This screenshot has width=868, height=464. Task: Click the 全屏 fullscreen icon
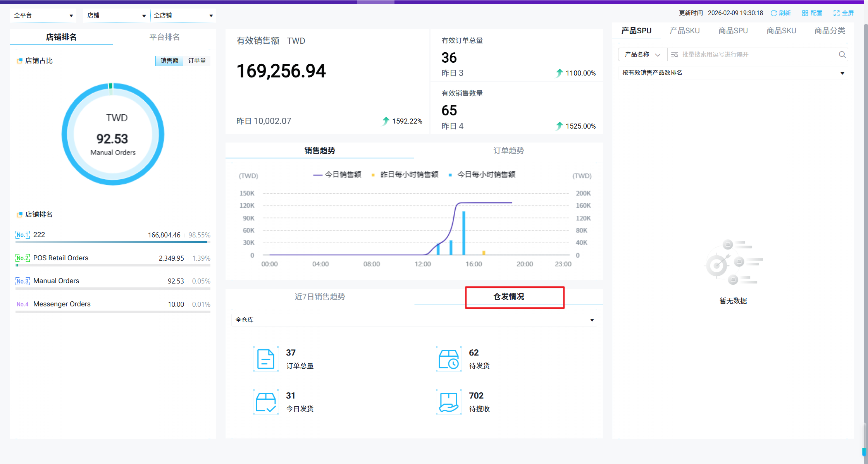pyautogui.click(x=836, y=13)
